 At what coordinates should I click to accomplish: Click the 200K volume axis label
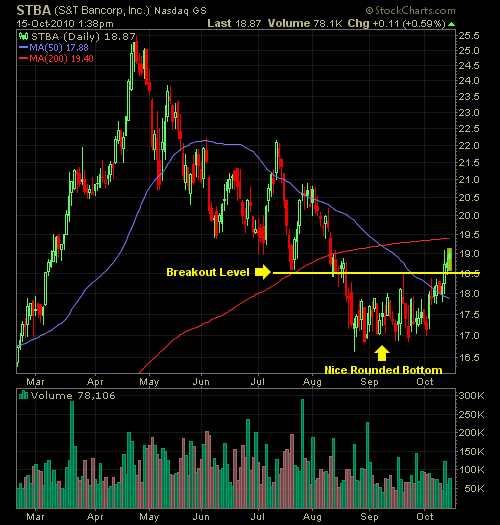(x=471, y=433)
